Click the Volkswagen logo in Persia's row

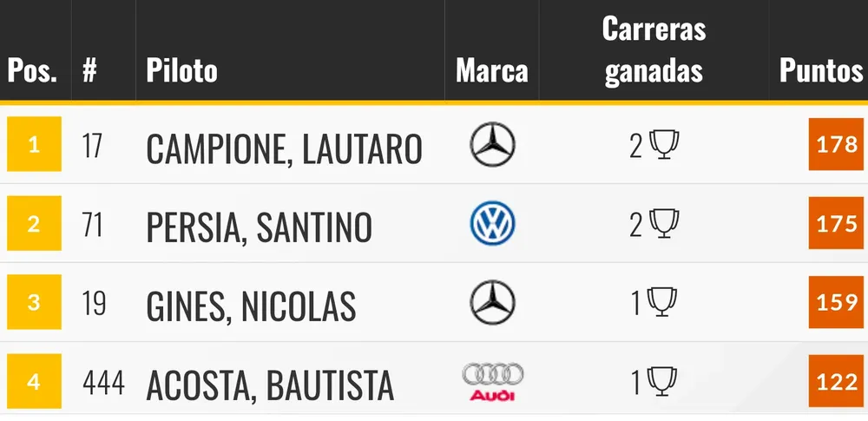[492, 224]
